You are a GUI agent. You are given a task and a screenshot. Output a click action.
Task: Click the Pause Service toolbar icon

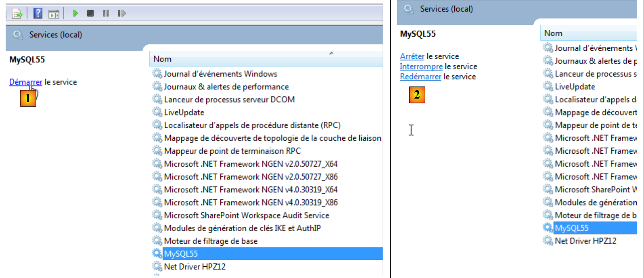point(106,13)
